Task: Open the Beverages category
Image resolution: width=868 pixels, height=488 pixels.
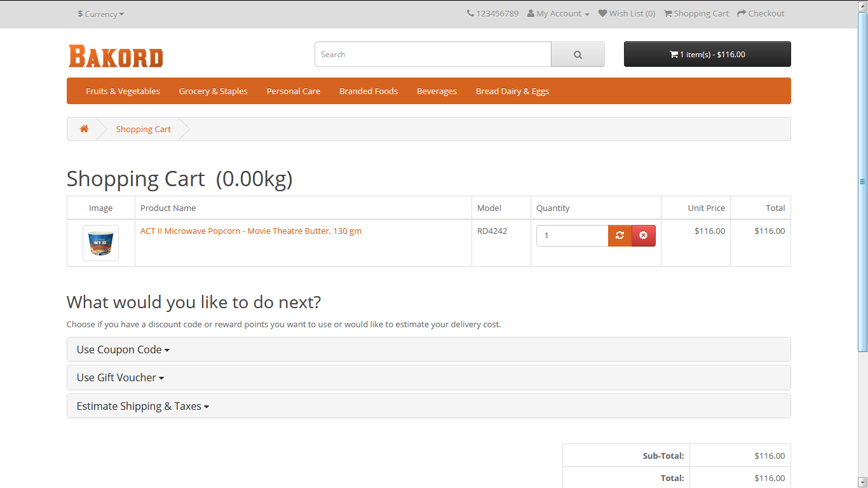Action: tap(437, 91)
